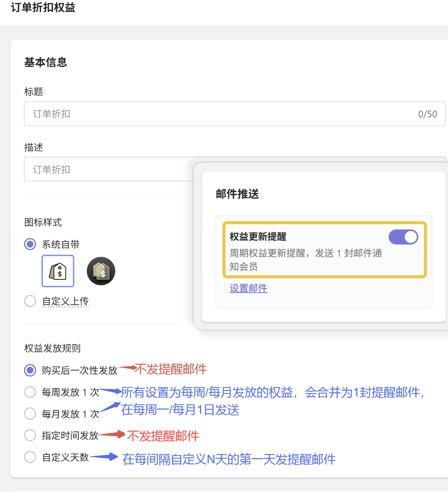Select the white price tag icon style
The width and height of the screenshot is (448, 492).
click(58, 271)
